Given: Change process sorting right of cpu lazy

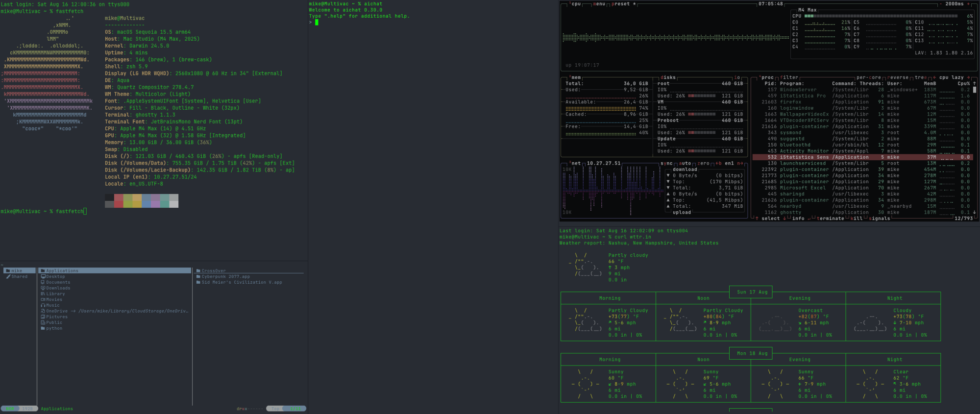Looking at the screenshot, I should (968, 77).
